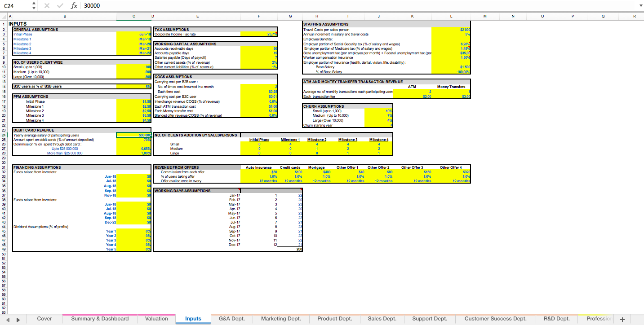Go to the Marketing Dept. tab
The width and height of the screenshot is (644, 325).
(281, 319)
